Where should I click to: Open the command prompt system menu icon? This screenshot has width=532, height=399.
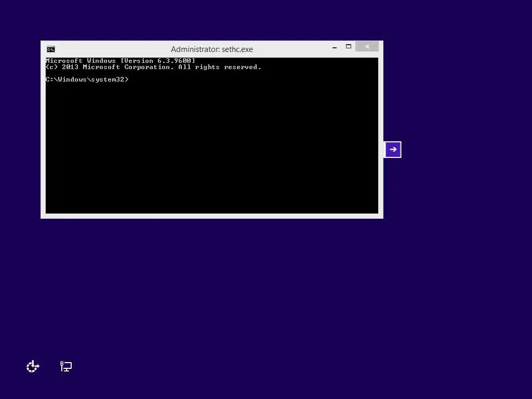point(51,49)
